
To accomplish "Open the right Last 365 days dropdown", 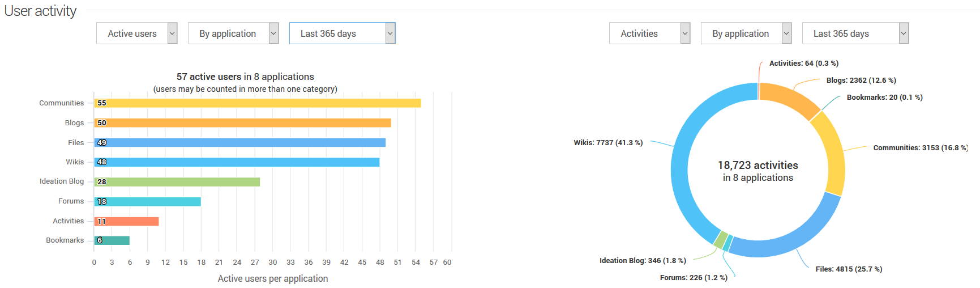I will [855, 33].
